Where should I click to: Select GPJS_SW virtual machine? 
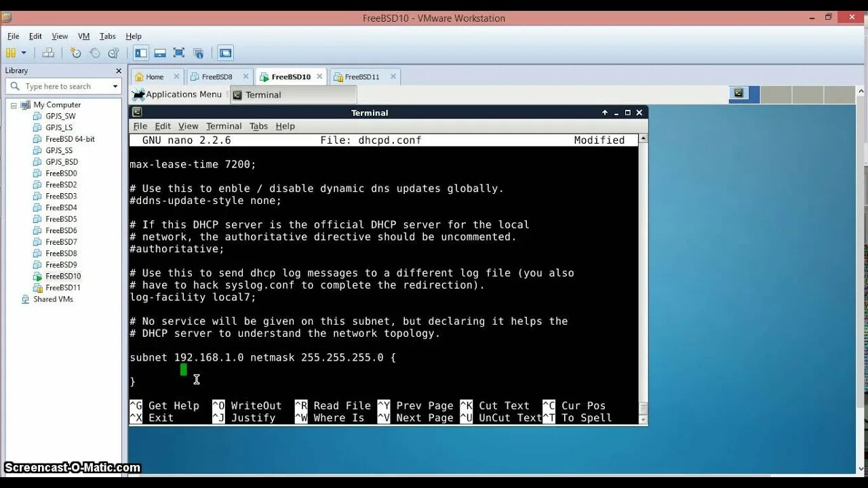click(60, 117)
